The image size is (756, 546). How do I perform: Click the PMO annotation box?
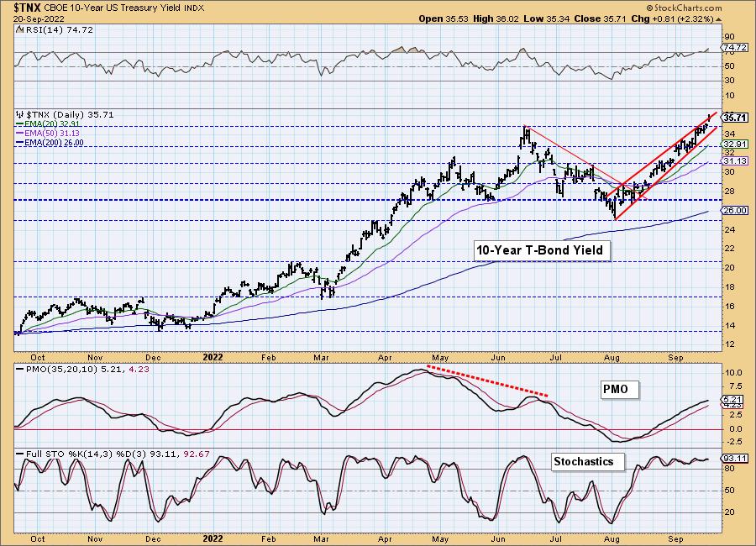(x=619, y=389)
